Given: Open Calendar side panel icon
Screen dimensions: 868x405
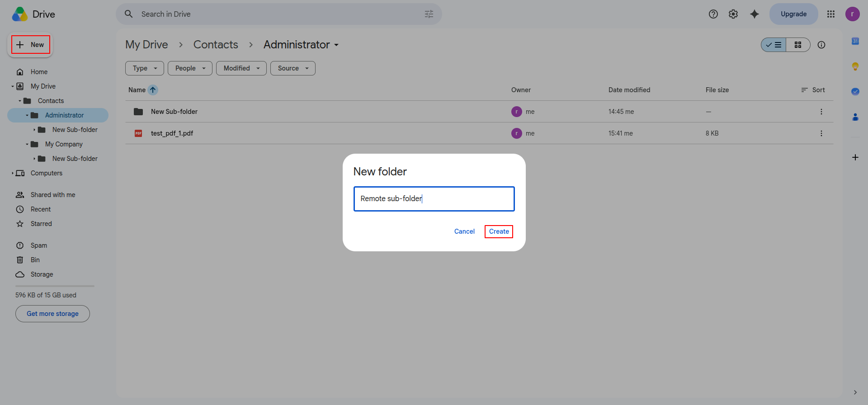Looking at the screenshot, I should pos(855,41).
